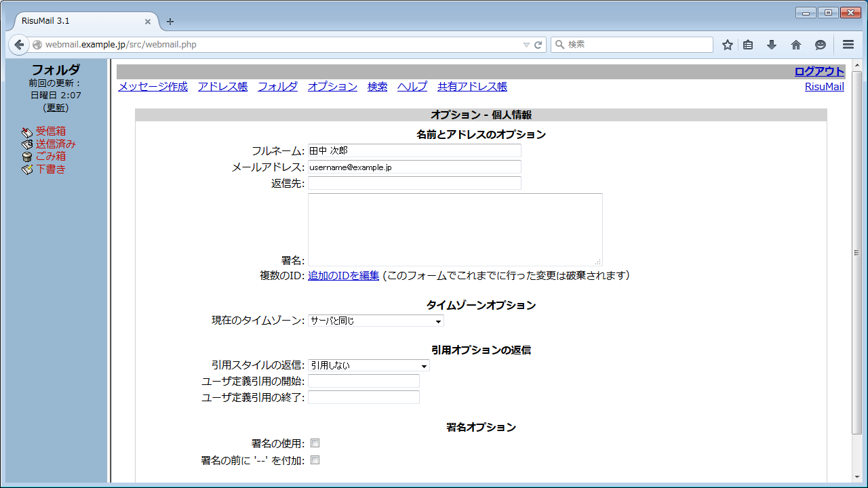Open アドレス帳 address book menu link
The width and height of the screenshot is (868, 488).
222,87
